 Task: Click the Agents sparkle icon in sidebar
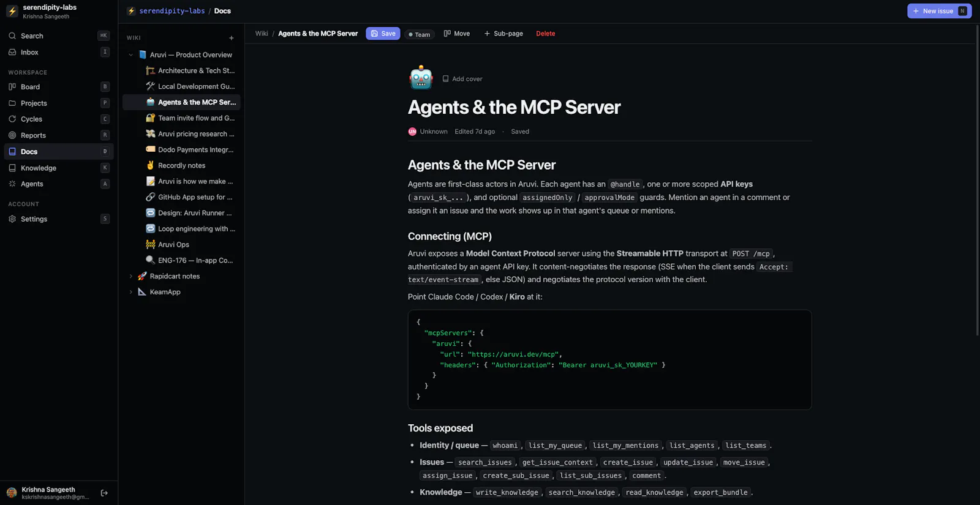[x=12, y=184]
